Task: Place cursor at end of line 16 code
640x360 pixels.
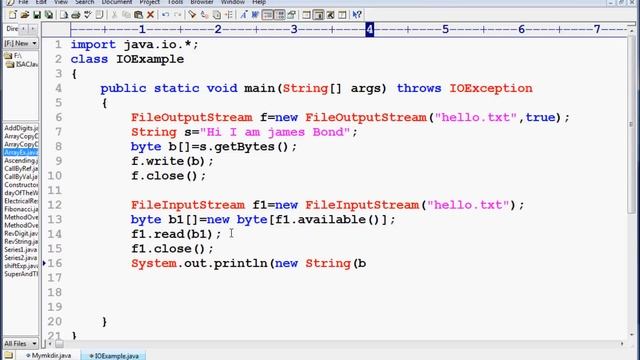Action: click(x=367, y=264)
